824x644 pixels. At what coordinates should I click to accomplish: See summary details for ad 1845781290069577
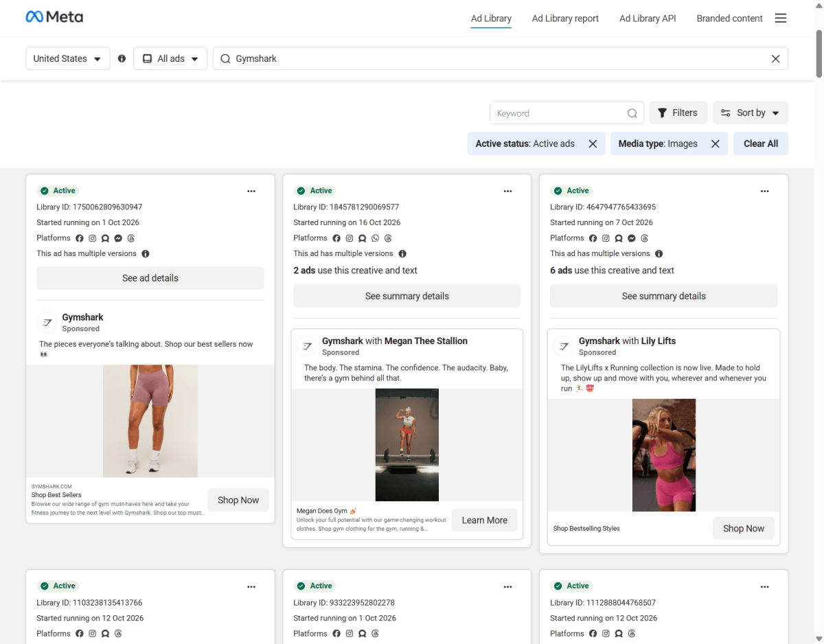(x=407, y=296)
